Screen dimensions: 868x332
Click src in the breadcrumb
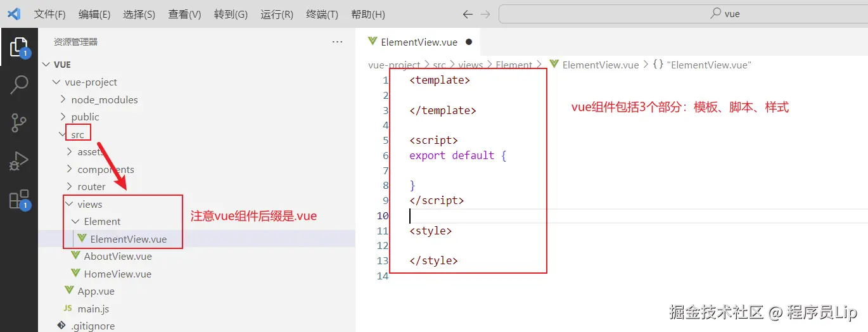click(439, 65)
